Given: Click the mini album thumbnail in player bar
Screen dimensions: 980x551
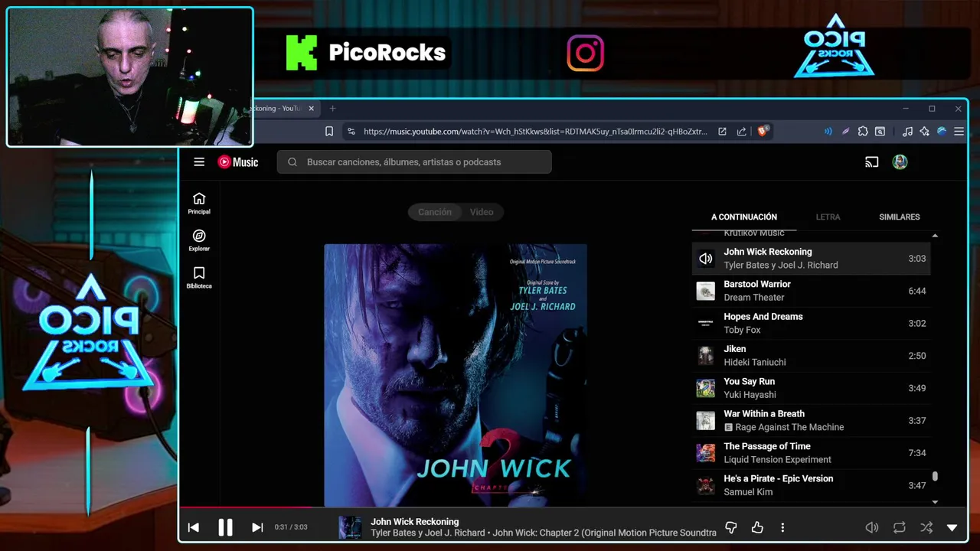Looking at the screenshot, I should click(351, 527).
